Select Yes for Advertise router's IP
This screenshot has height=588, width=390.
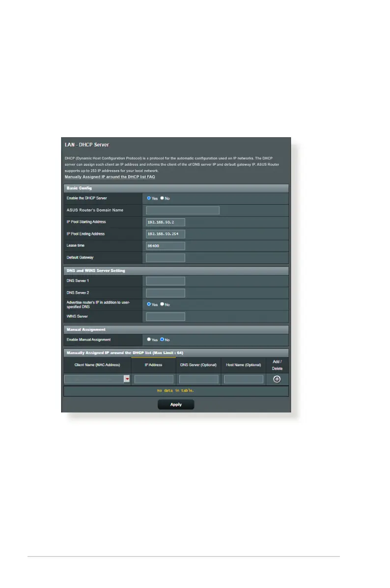(x=149, y=304)
